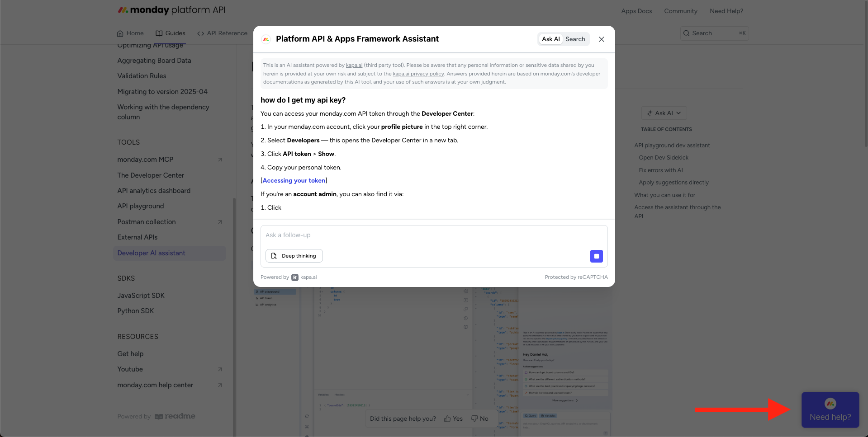The image size is (868, 437).
Task: Open the Accessing your token link
Action: (x=294, y=180)
